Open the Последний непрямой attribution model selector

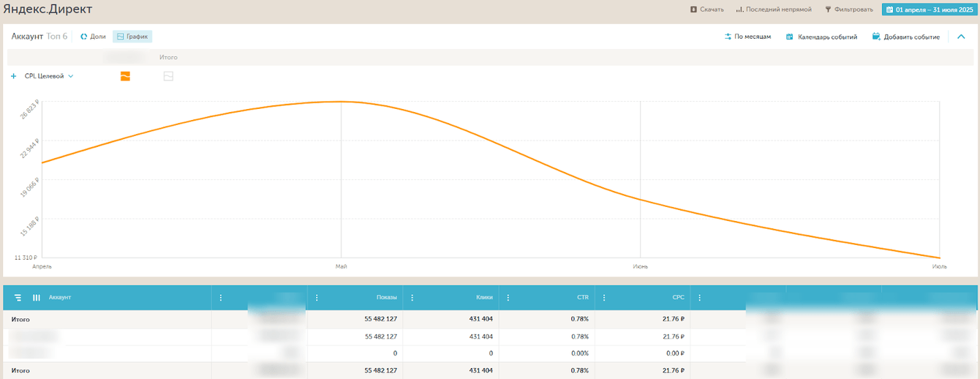point(773,10)
